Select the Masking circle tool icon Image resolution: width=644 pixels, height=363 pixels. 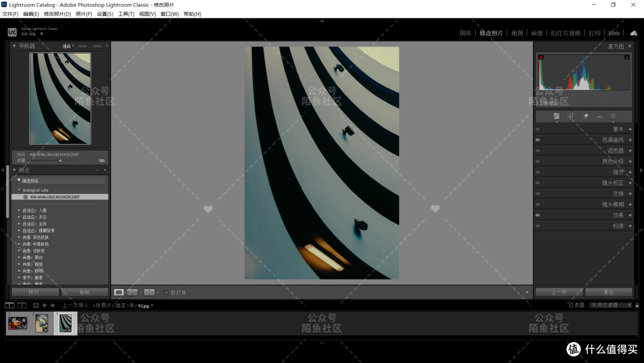pos(613,116)
